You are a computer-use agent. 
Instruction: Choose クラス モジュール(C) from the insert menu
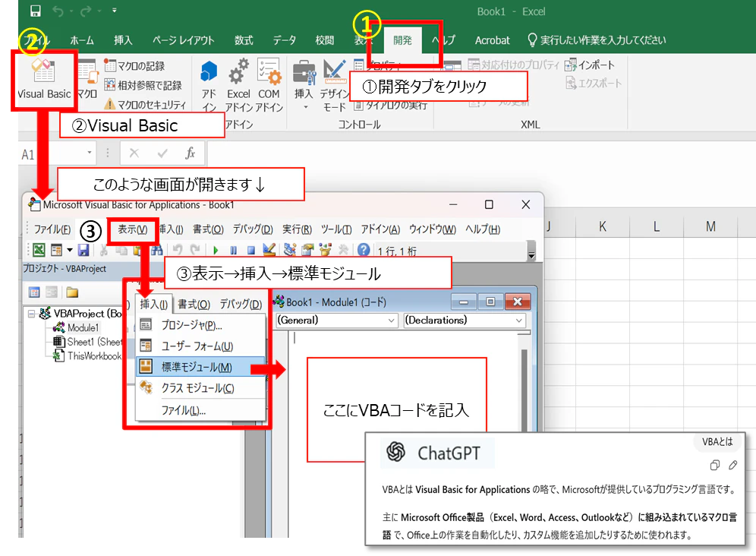[200, 388]
